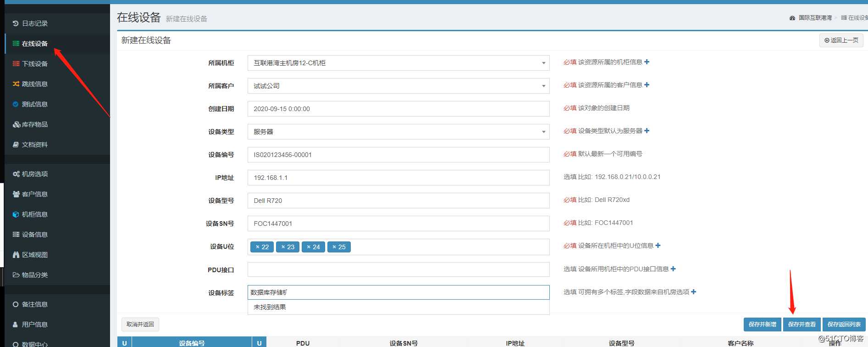Remove U position tag 23
The image size is (868, 347).
283,247
